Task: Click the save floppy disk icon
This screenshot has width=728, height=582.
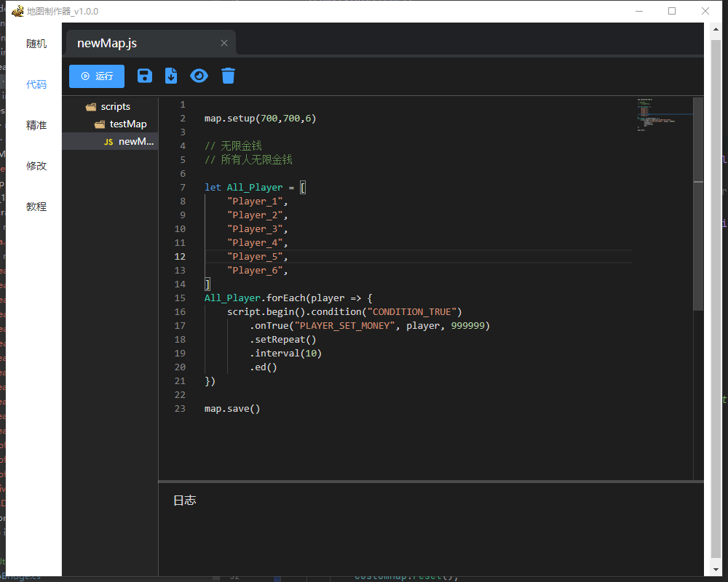Action: tap(145, 76)
